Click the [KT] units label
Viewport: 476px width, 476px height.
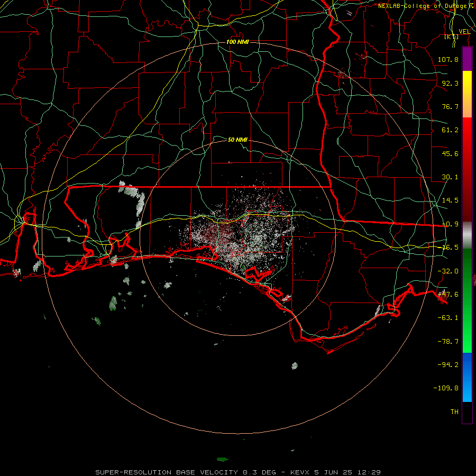pos(452,36)
